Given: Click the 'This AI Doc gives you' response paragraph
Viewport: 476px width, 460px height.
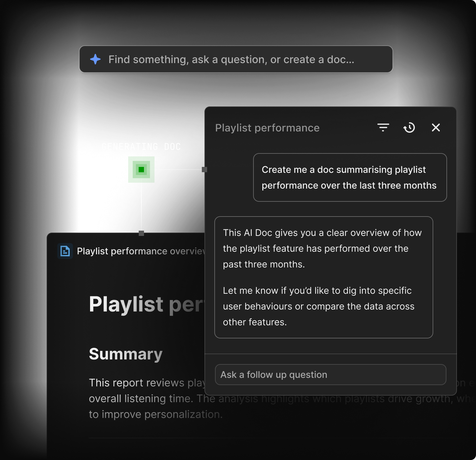Looking at the screenshot, I should [x=322, y=248].
